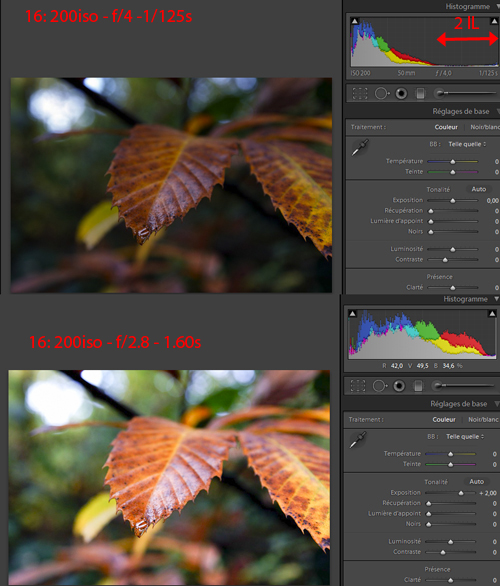Click 'ISO 200' text under upper histogram

(360, 73)
